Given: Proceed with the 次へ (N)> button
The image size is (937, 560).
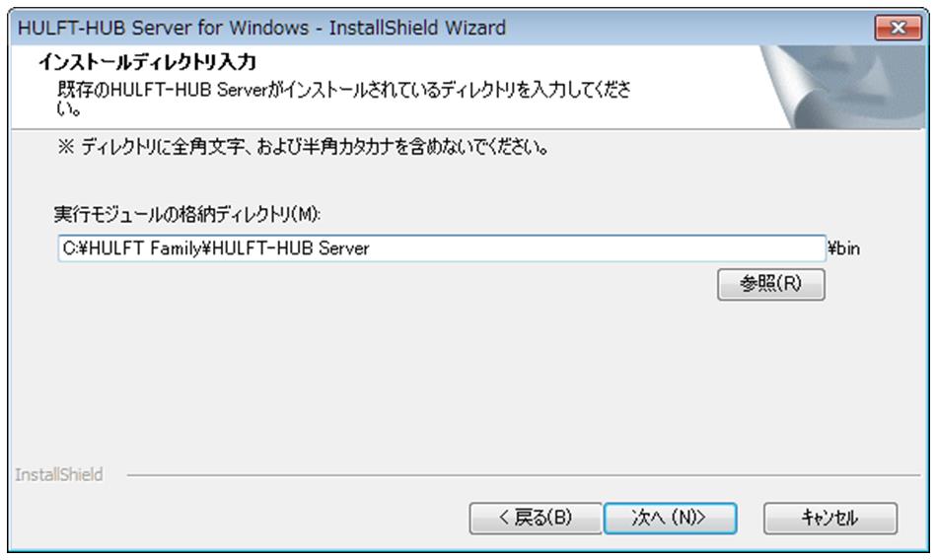Looking at the screenshot, I should (x=670, y=518).
